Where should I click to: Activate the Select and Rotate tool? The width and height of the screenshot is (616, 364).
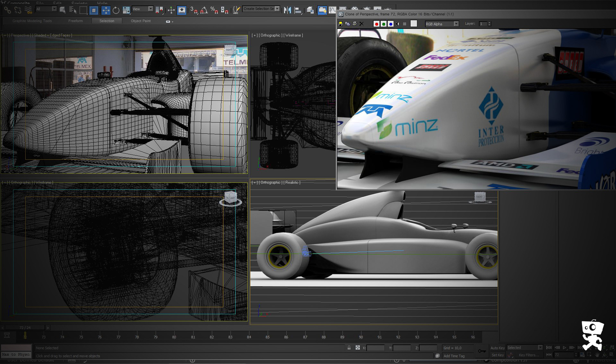[116, 10]
